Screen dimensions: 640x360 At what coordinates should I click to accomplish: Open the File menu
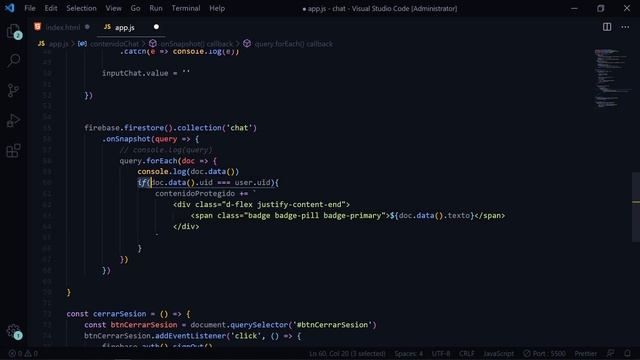30,8
